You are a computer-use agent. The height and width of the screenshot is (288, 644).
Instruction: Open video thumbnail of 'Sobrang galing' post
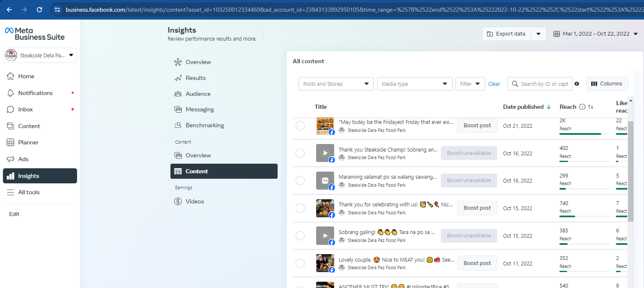pos(325,236)
